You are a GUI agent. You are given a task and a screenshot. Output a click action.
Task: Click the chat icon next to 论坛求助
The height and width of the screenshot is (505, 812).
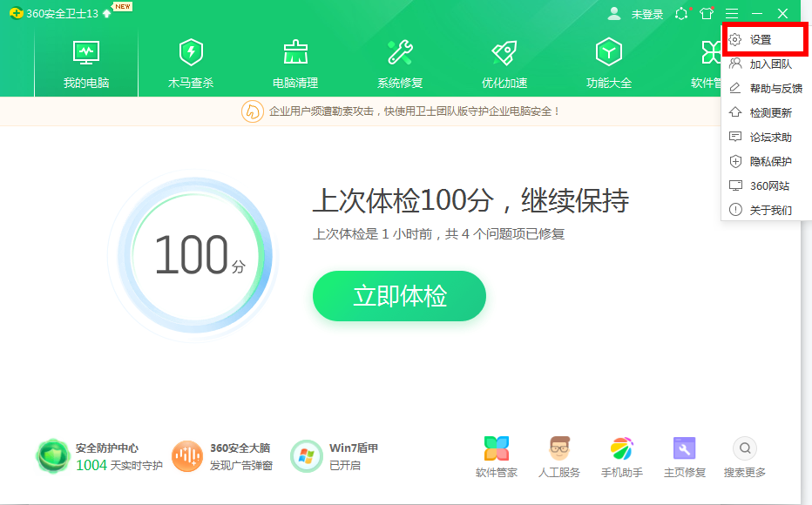pos(735,137)
